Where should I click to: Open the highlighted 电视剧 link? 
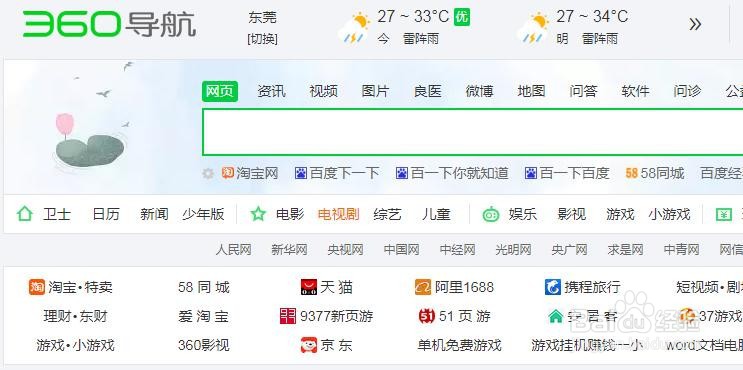pos(338,214)
